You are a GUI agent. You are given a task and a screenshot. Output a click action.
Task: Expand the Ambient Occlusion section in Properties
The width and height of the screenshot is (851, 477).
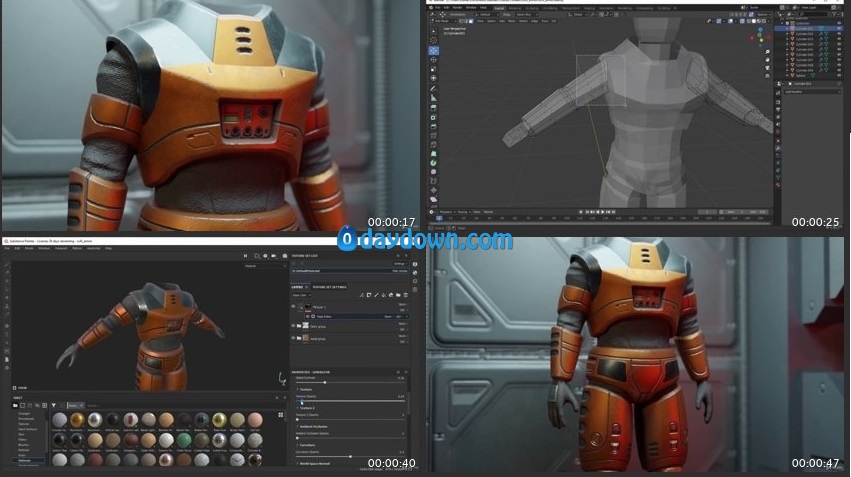pos(314,427)
